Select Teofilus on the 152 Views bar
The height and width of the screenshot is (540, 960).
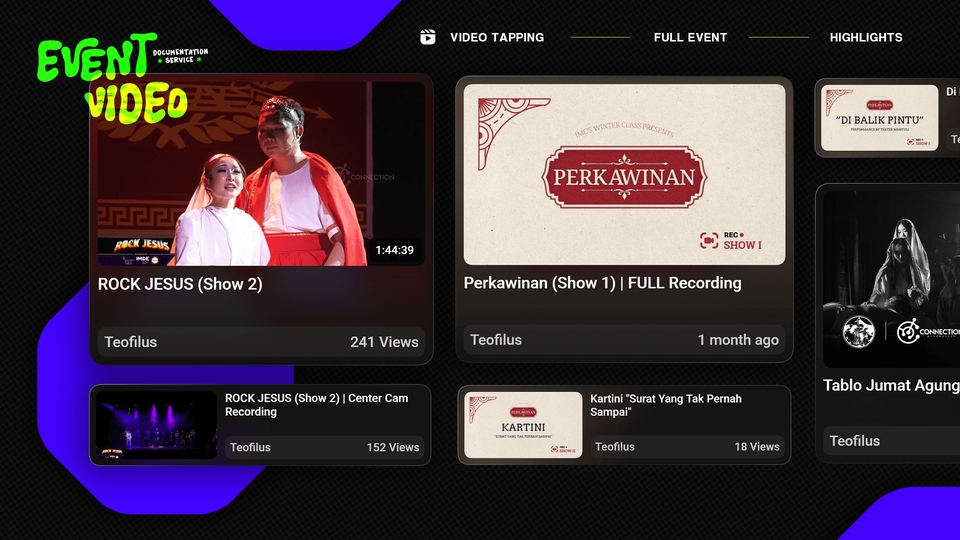pyautogui.click(x=250, y=448)
